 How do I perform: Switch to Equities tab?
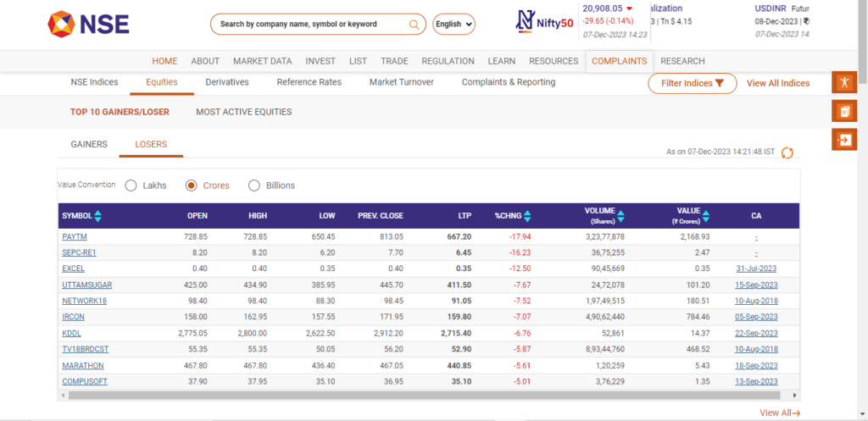coord(162,82)
